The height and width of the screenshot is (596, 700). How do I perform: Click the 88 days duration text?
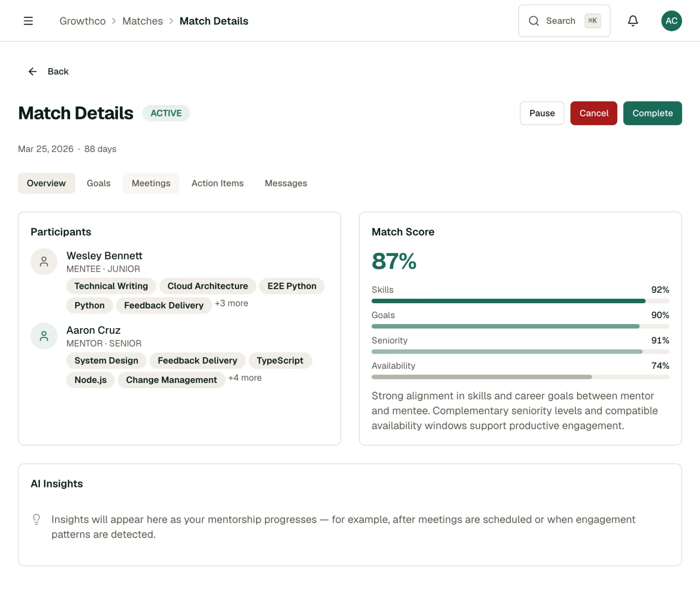(x=100, y=149)
